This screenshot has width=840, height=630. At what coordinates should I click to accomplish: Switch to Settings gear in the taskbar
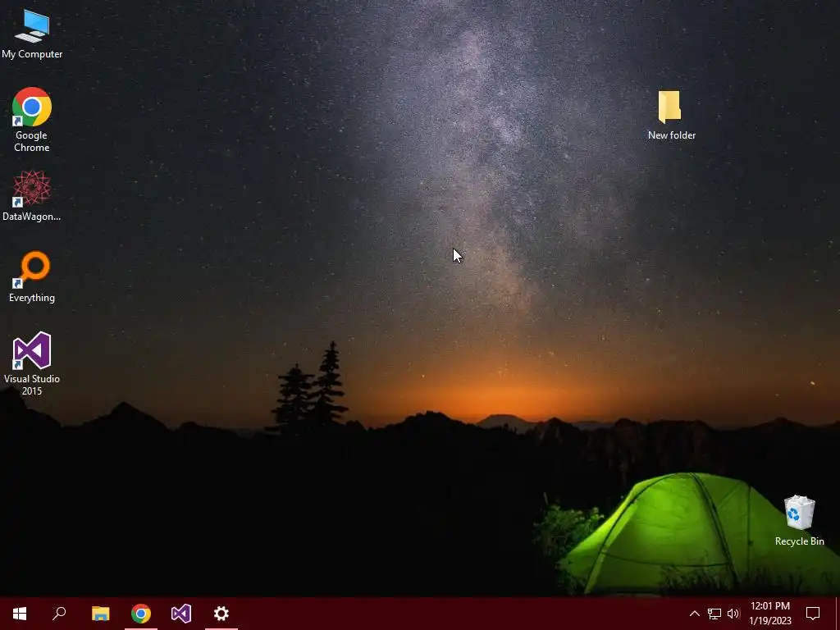(221, 614)
